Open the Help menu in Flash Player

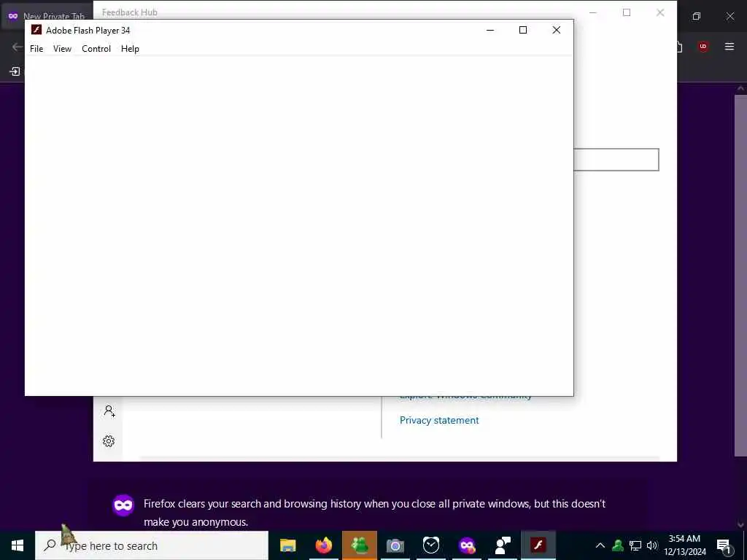(130, 49)
